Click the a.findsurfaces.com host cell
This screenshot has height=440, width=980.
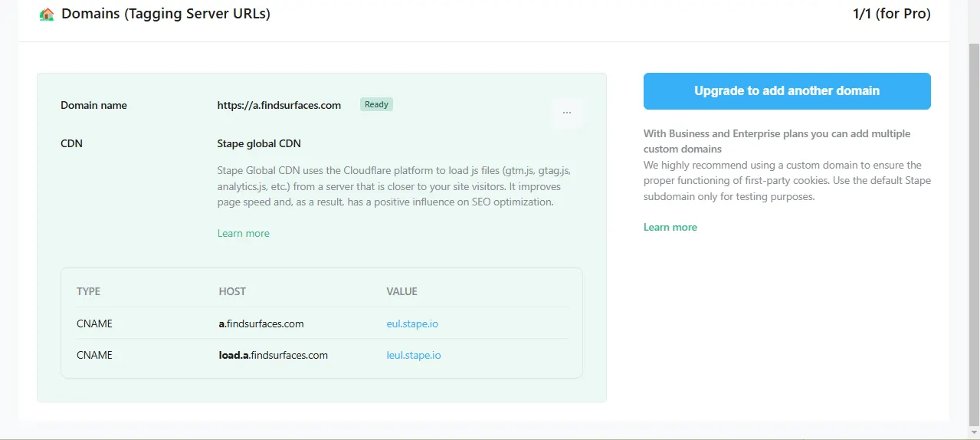click(x=261, y=323)
